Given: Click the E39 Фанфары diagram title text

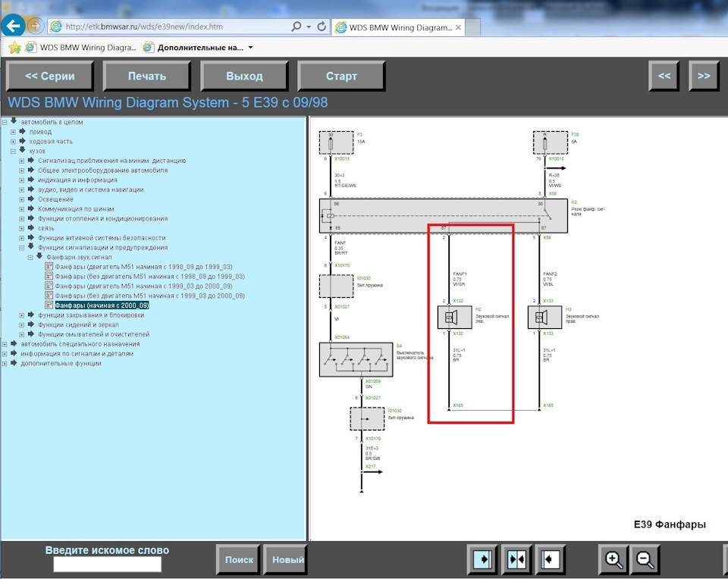Looking at the screenshot, I should pyautogui.click(x=670, y=524).
